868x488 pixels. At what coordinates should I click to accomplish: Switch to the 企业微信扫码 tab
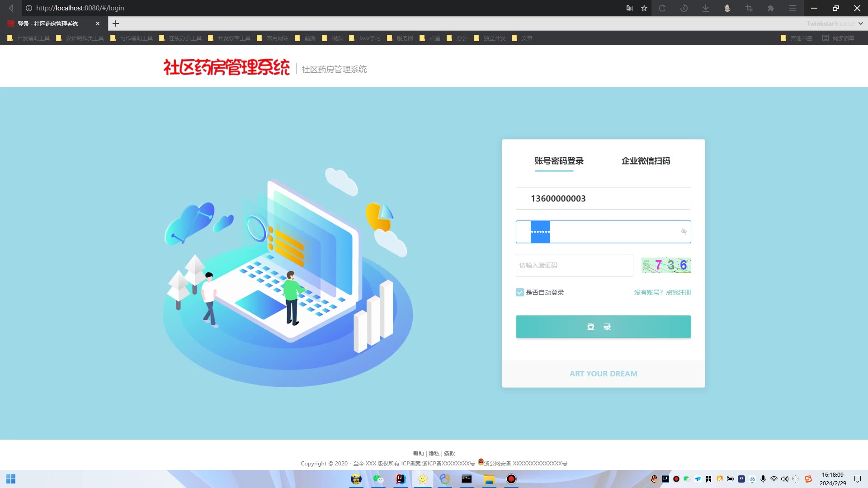point(646,161)
